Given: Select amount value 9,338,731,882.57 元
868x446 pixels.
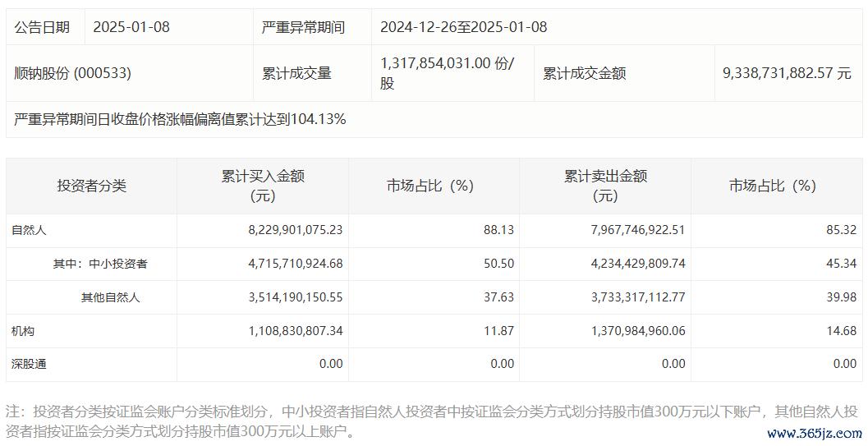Looking at the screenshot, I should coord(787,73).
